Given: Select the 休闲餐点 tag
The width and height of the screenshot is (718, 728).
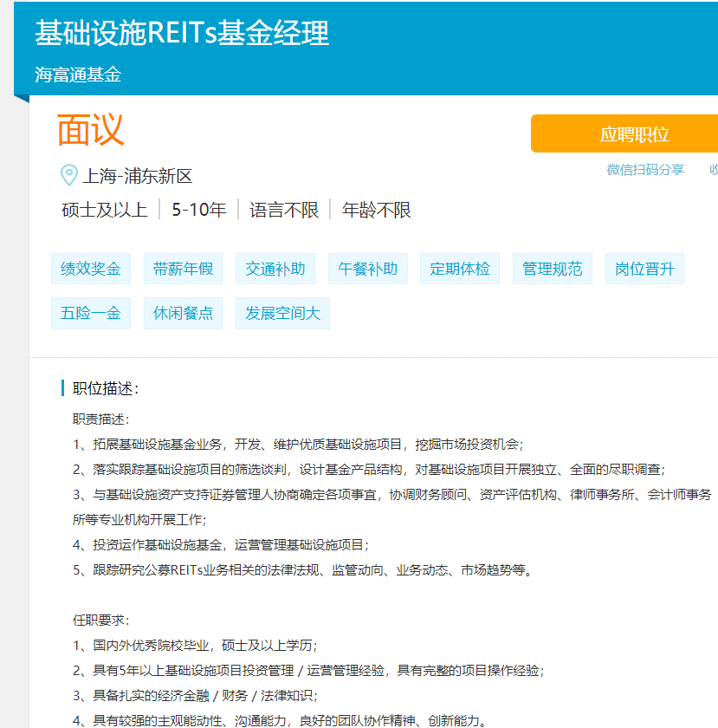Looking at the screenshot, I should point(182,313).
